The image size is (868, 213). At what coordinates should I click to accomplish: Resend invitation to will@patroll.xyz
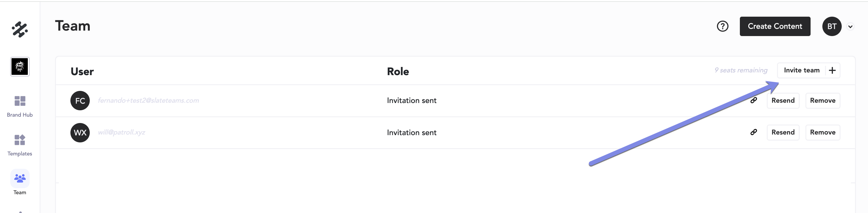tap(783, 132)
